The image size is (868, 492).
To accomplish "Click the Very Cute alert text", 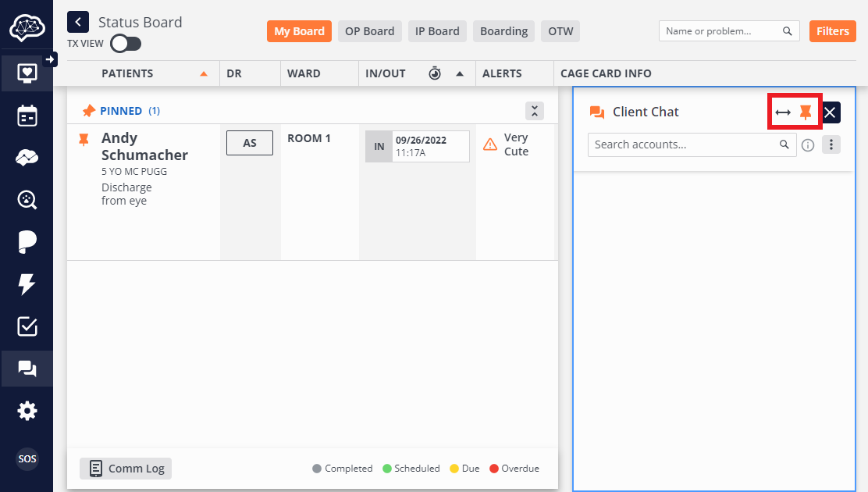I will (516, 144).
